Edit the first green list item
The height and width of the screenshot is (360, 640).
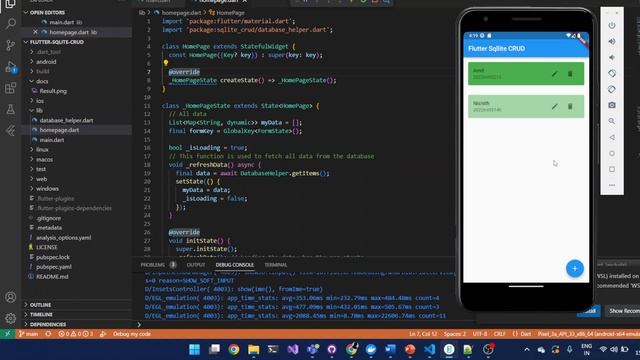tap(554, 74)
